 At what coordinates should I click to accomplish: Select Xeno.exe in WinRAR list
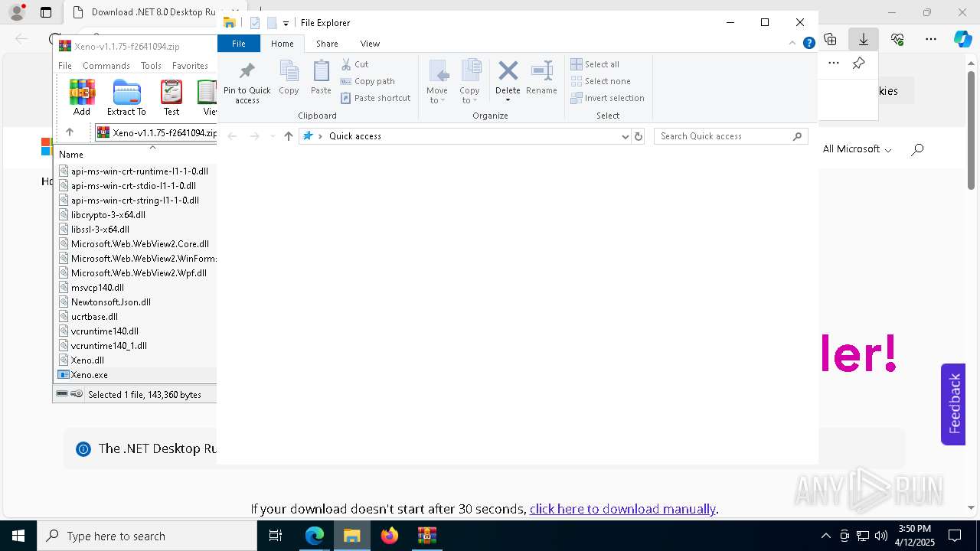click(89, 375)
